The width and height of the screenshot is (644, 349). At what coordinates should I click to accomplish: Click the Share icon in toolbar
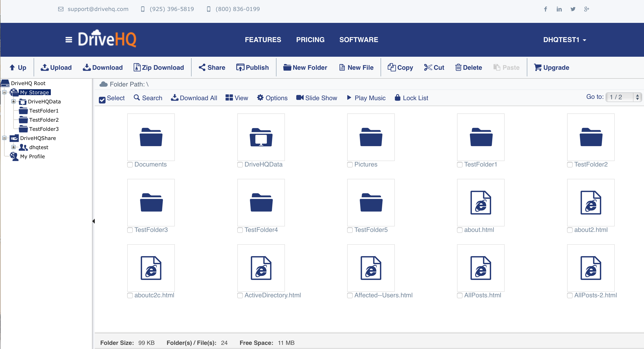coord(202,67)
